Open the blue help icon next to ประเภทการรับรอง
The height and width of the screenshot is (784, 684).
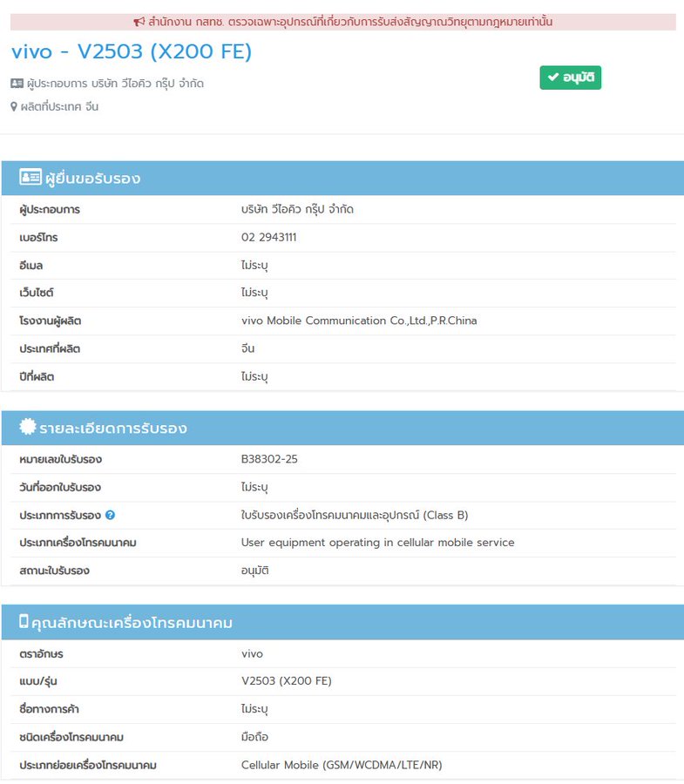coord(110,515)
